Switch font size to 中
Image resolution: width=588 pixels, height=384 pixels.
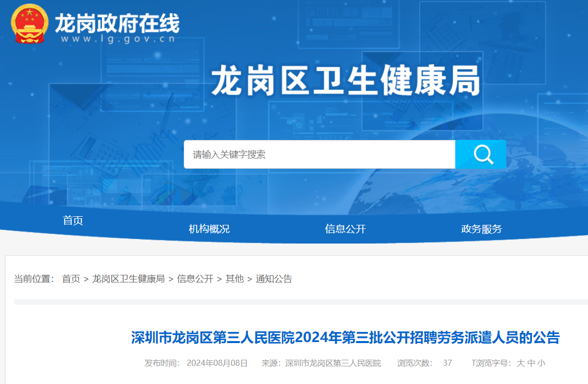(531, 363)
